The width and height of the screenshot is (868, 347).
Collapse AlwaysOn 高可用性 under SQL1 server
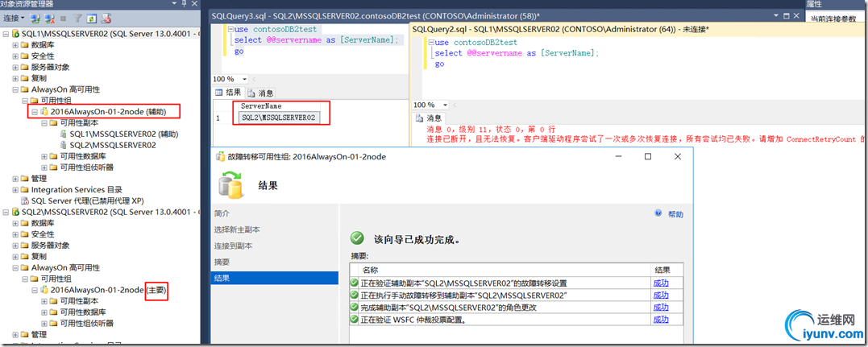(15, 89)
